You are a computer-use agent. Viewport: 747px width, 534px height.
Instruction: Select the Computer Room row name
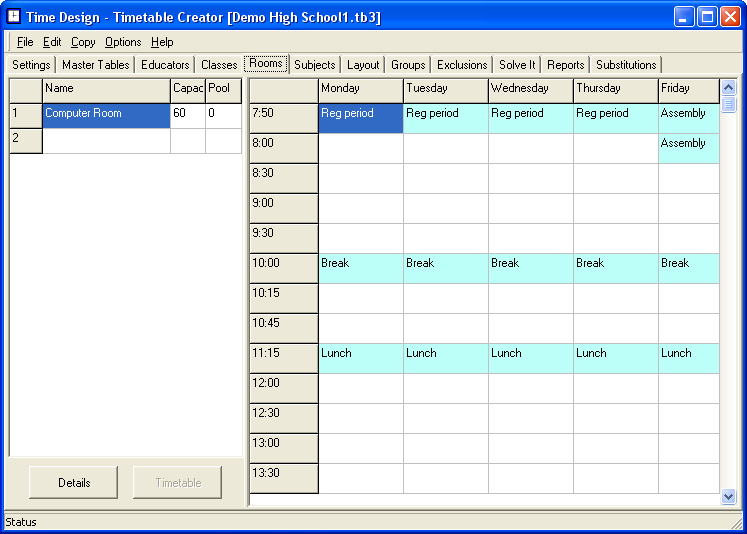click(x=106, y=115)
